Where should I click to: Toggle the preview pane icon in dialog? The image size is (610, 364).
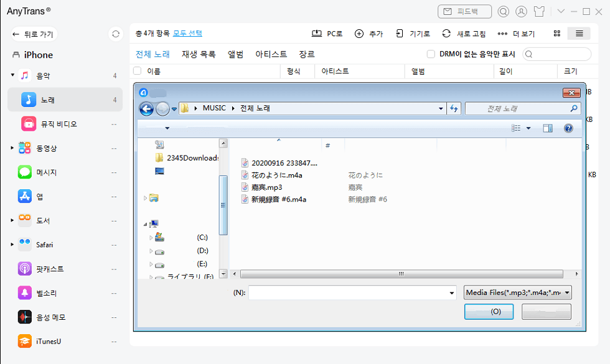click(x=548, y=128)
